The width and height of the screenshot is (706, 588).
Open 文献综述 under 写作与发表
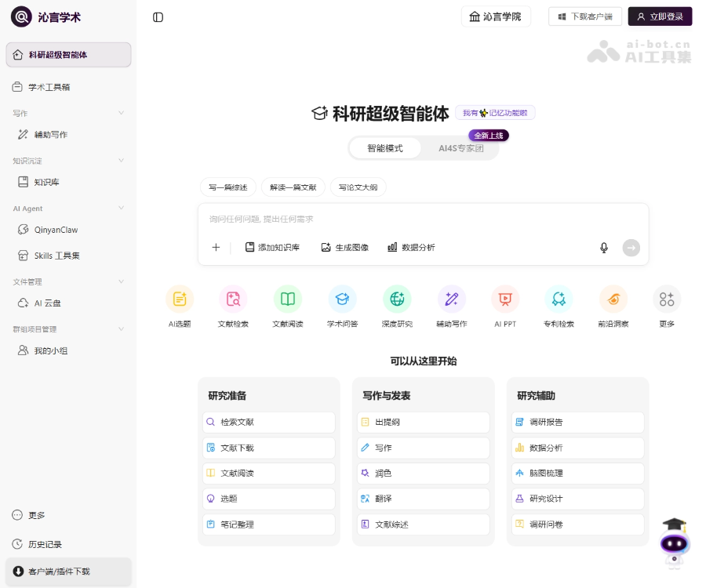point(424,524)
